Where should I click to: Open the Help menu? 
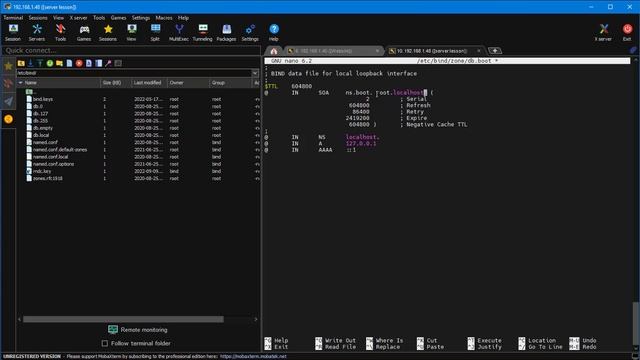pos(183,18)
